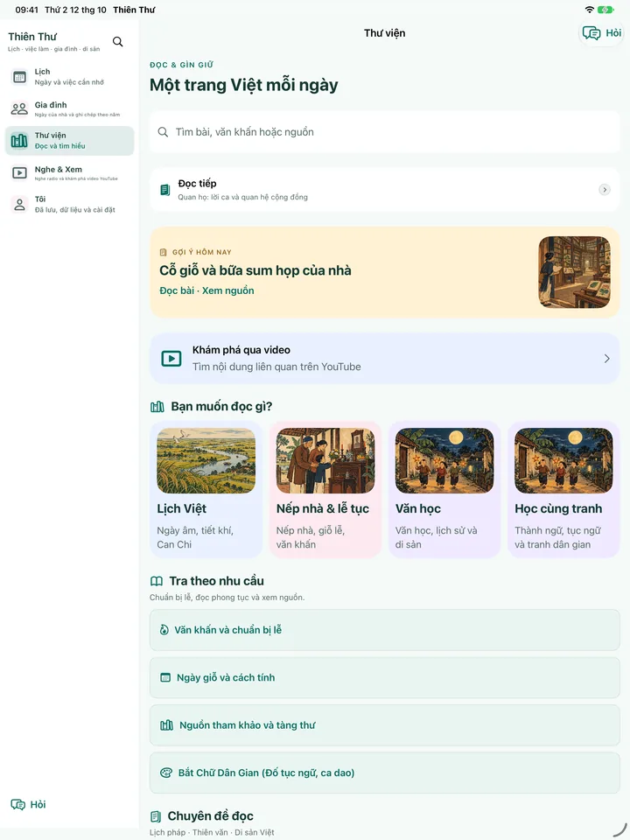The height and width of the screenshot is (840, 630).
Task: Click the video play icon in Khám phá card
Action: [x=171, y=359]
